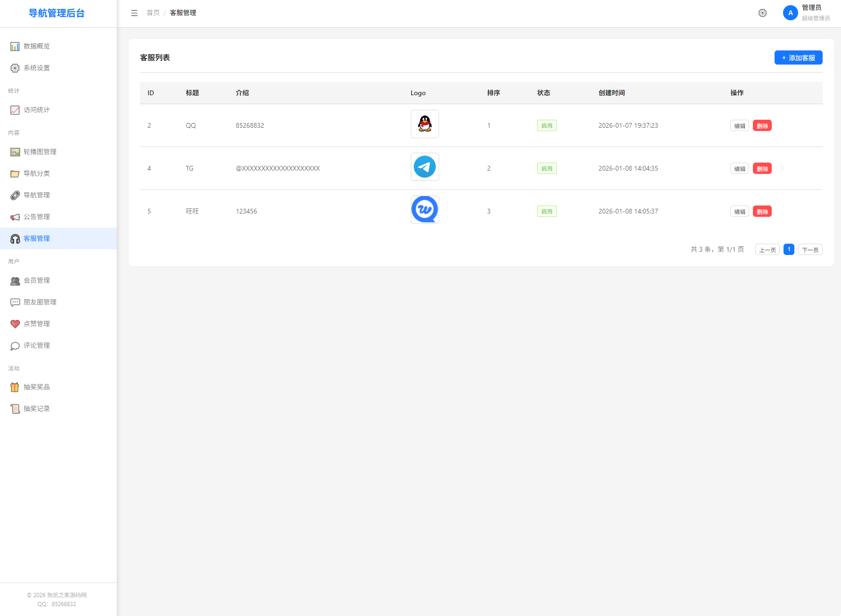The height and width of the screenshot is (616, 841).
Task: Edit the QQ customer service row
Action: (x=739, y=126)
